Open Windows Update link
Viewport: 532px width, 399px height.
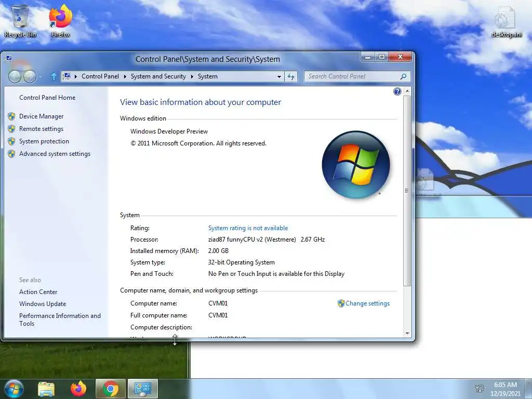coord(43,303)
